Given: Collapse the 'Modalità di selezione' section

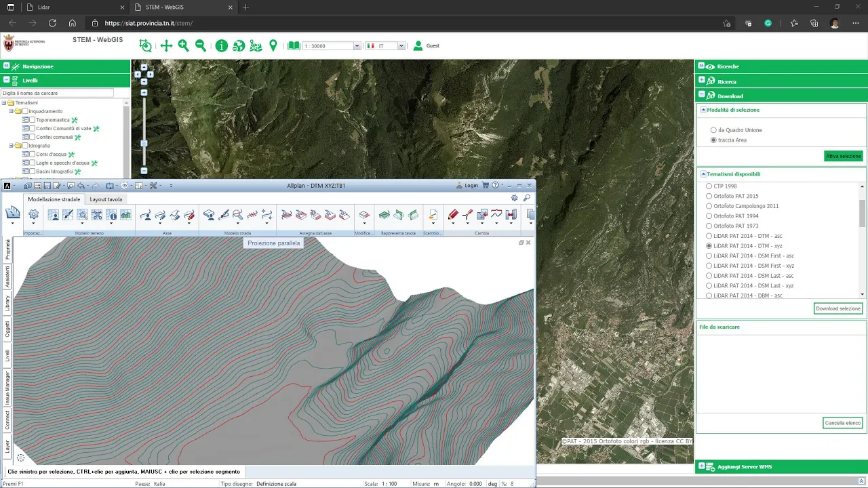Looking at the screenshot, I should [x=703, y=110].
